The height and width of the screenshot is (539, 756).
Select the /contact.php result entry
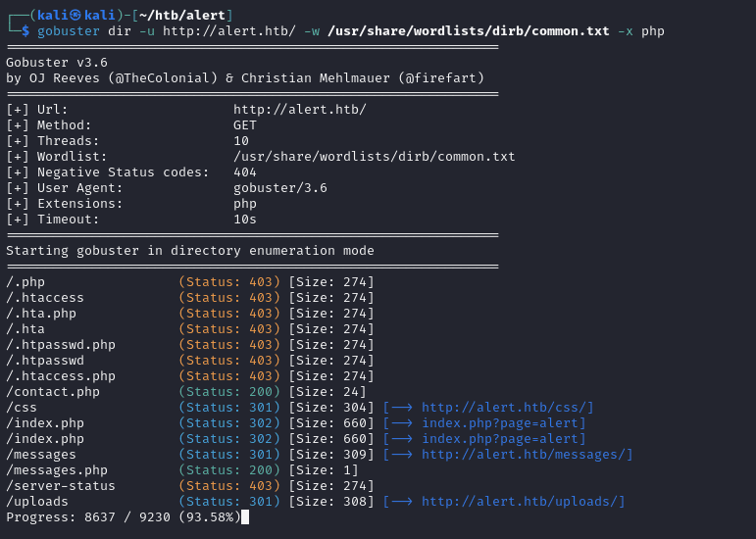point(53,392)
